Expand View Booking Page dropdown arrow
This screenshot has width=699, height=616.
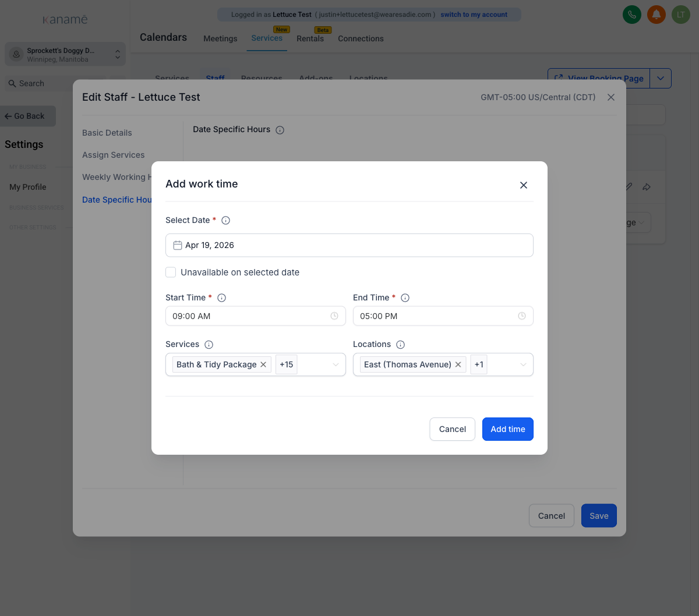[x=661, y=78]
